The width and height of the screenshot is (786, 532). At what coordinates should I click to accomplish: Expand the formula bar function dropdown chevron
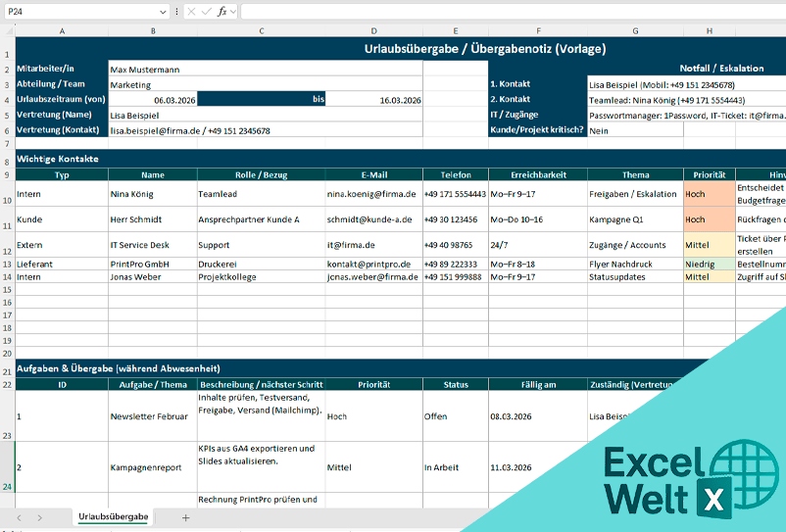pyautogui.click(x=233, y=12)
